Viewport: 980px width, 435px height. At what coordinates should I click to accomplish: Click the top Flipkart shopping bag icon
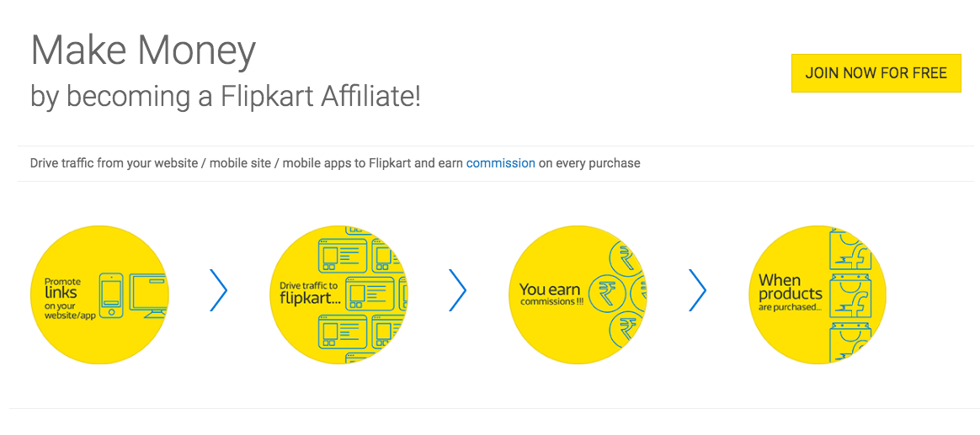click(850, 250)
